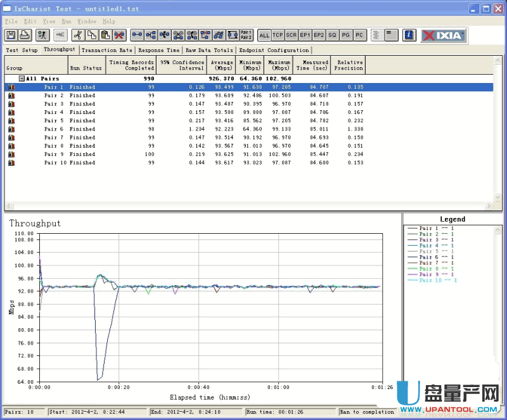The image size is (507, 420).
Task: Click the Copy icon in toolbar
Action: pyautogui.click(x=92, y=35)
